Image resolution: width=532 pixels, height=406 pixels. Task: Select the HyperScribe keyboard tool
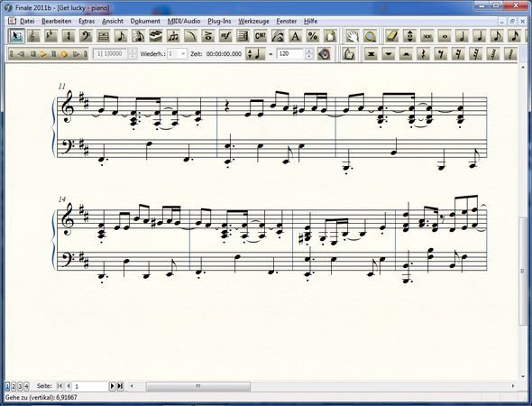click(156, 36)
